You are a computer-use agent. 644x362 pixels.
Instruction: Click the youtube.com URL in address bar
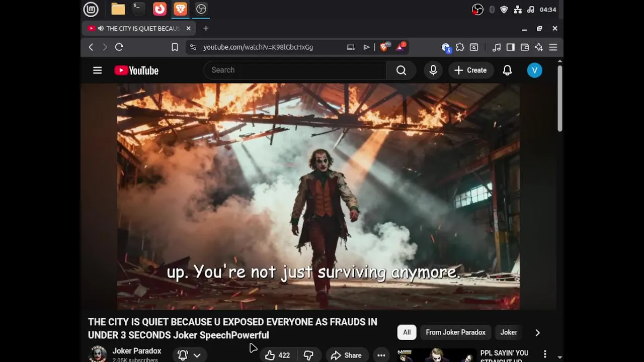click(x=258, y=47)
